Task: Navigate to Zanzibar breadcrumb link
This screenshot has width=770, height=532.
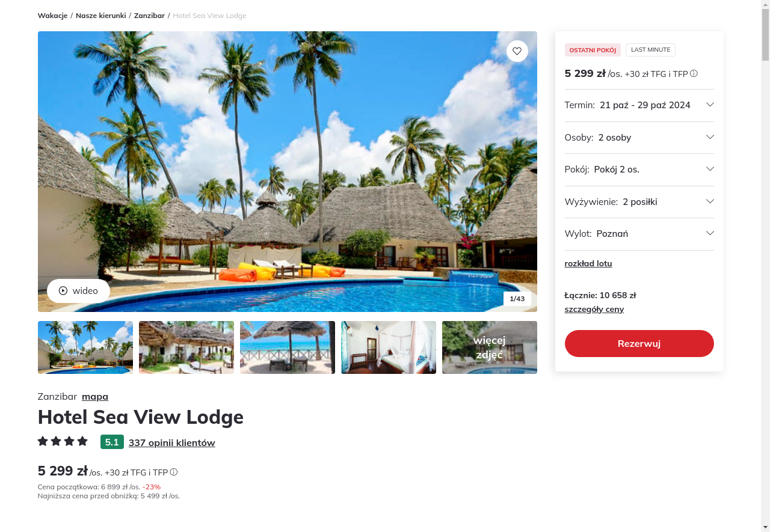Action: [149, 16]
